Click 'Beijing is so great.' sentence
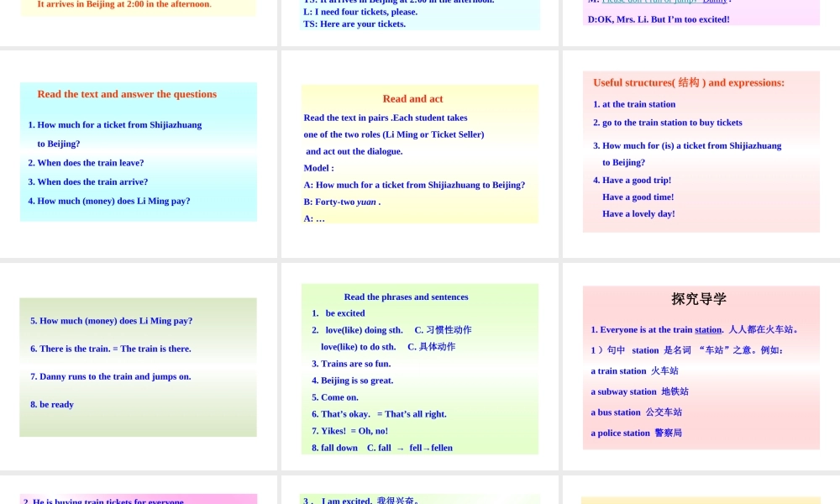 point(353,381)
